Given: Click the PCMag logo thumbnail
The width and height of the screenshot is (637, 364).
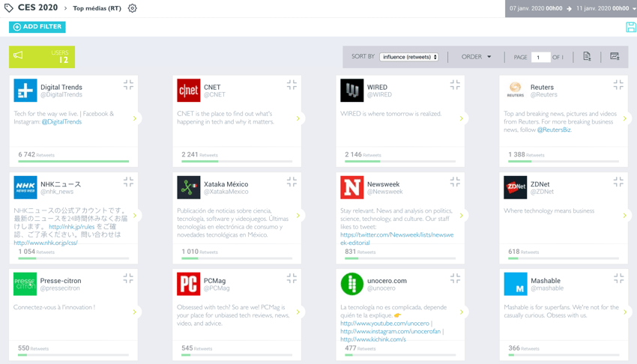Looking at the screenshot, I should [x=188, y=285].
